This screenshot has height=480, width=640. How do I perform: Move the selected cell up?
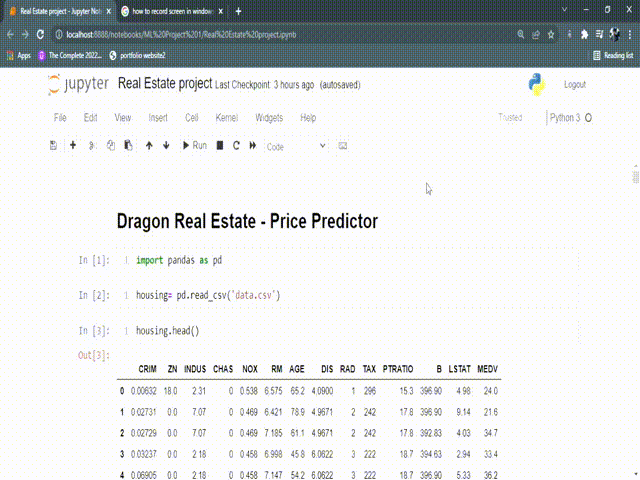[x=149, y=146]
